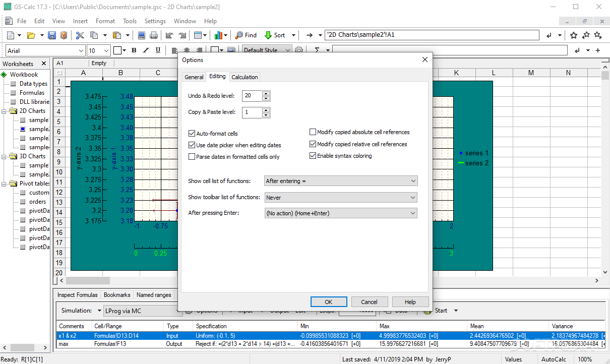Open Show toolbar list of functions dropdown
Viewport: 610px width, 364px height.
pos(341,198)
